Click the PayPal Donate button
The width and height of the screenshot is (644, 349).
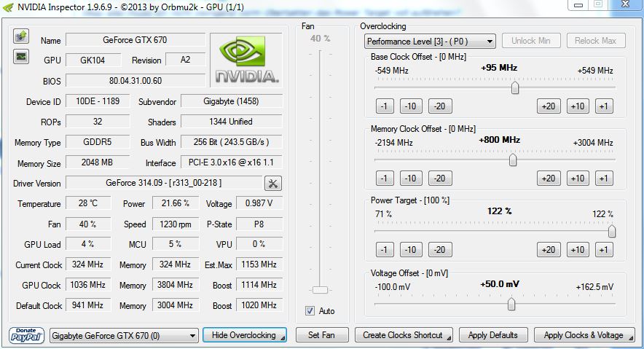[x=26, y=335]
